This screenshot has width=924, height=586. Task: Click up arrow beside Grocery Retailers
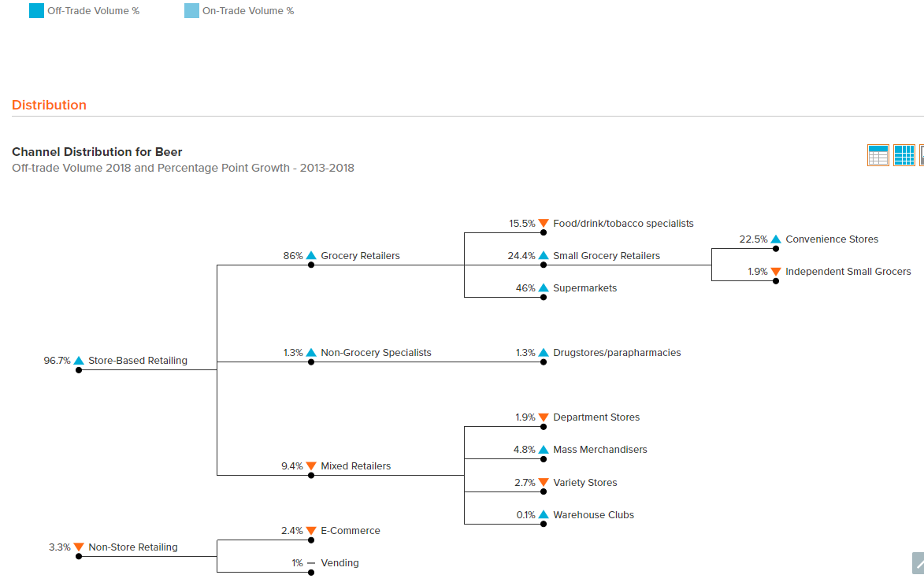tap(311, 256)
